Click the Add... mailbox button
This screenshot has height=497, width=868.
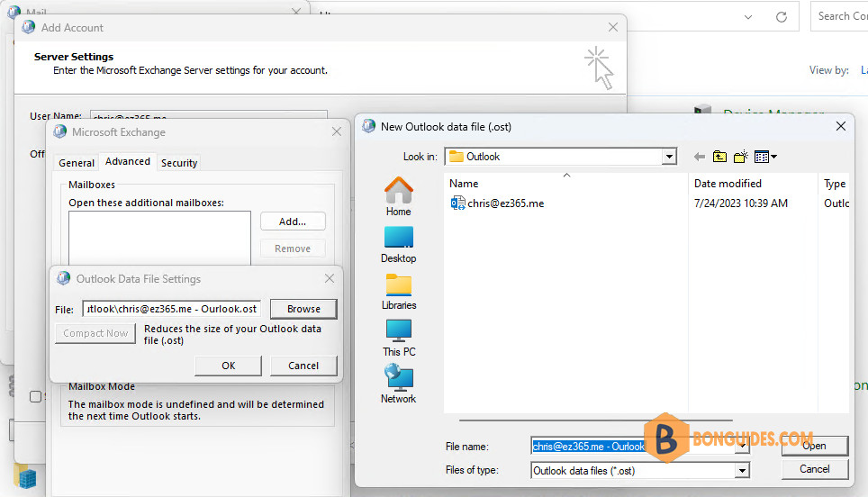pos(293,221)
